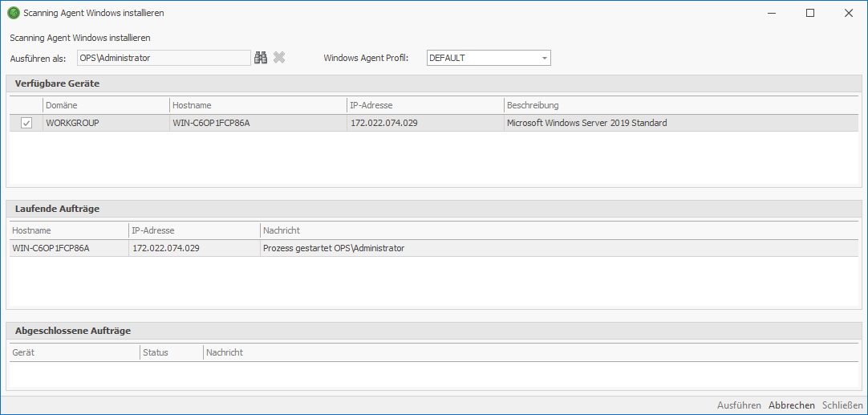Maximize the Scanning Agent window
The height and width of the screenshot is (415, 868).
tap(810, 13)
